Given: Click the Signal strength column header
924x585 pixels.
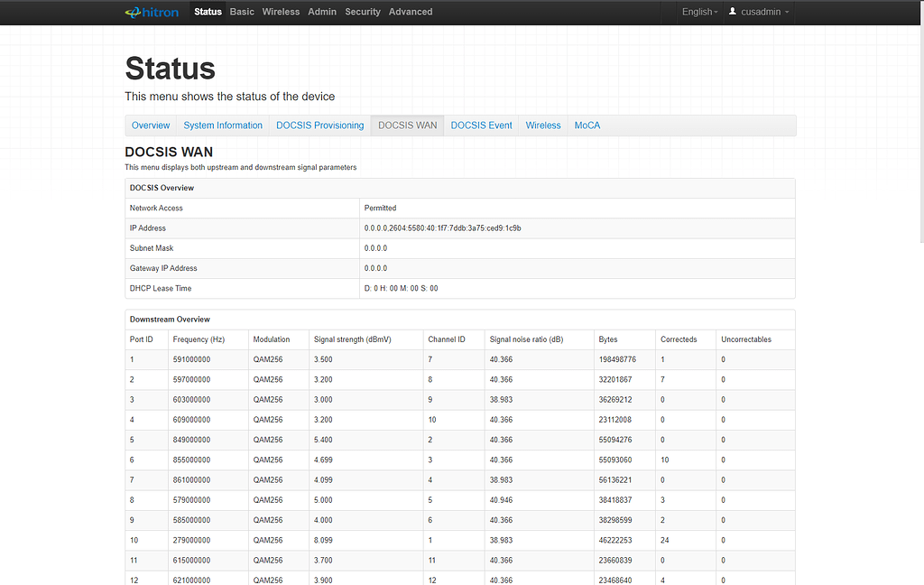Looking at the screenshot, I should [x=350, y=339].
